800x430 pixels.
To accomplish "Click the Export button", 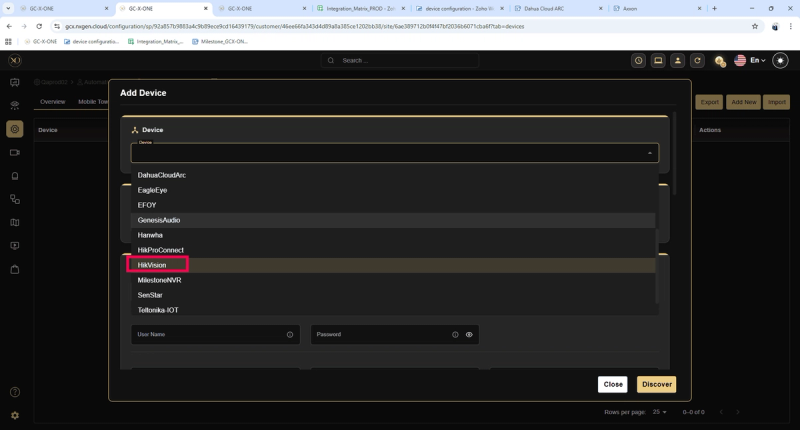I will pos(709,102).
